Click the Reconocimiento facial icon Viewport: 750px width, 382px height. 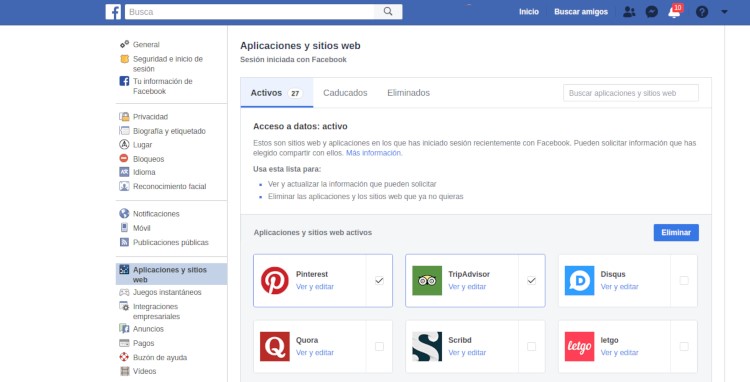(124, 186)
